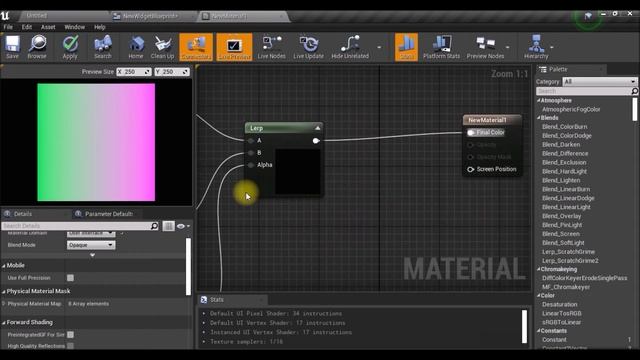
Task: Select the Details tab
Action: click(x=22, y=214)
